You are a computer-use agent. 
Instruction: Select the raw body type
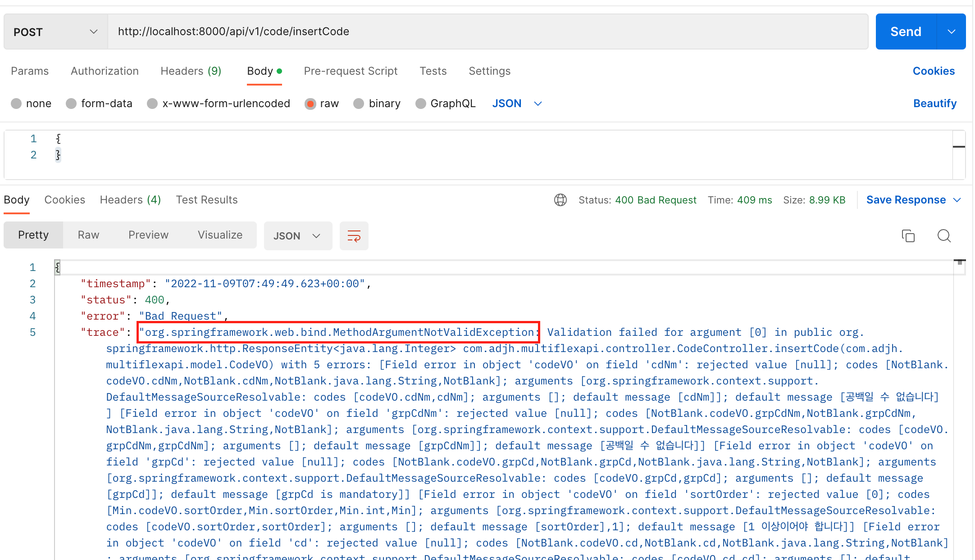310,104
